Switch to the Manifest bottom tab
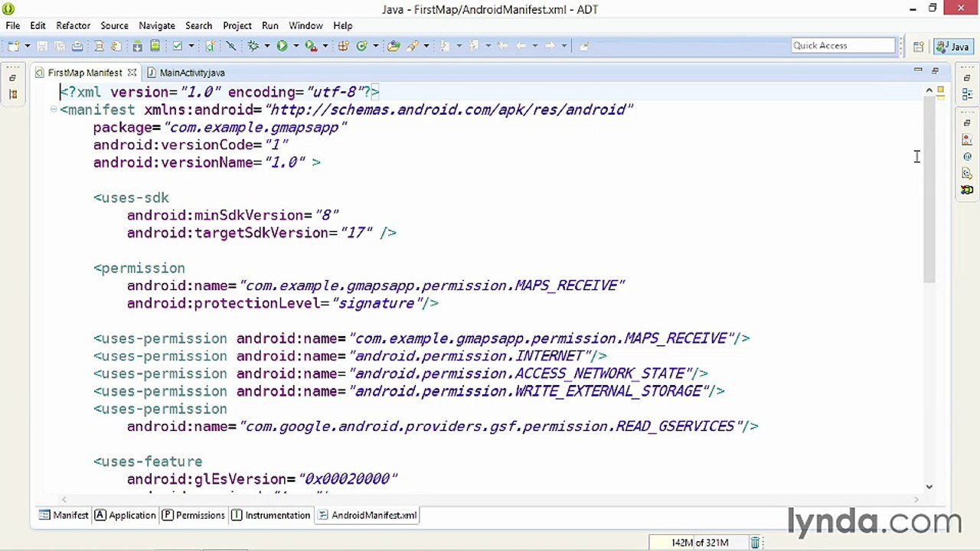The height and width of the screenshot is (551, 980). pyautogui.click(x=64, y=515)
